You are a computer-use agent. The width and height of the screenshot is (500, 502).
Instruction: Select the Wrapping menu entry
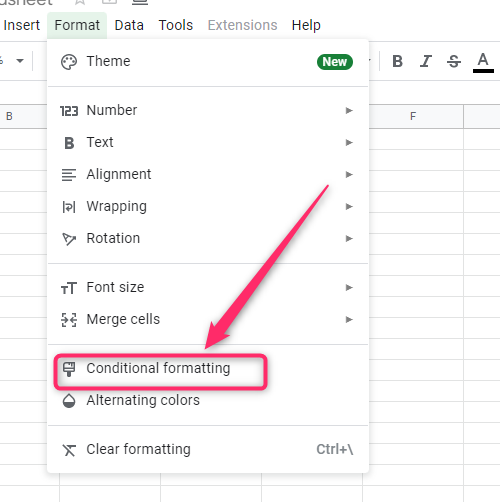tap(208, 206)
